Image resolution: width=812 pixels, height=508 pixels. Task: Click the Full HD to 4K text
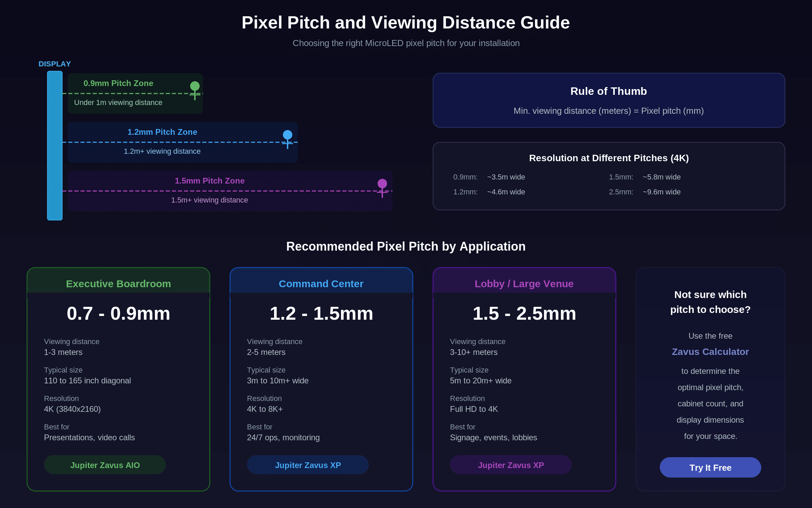[474, 409]
